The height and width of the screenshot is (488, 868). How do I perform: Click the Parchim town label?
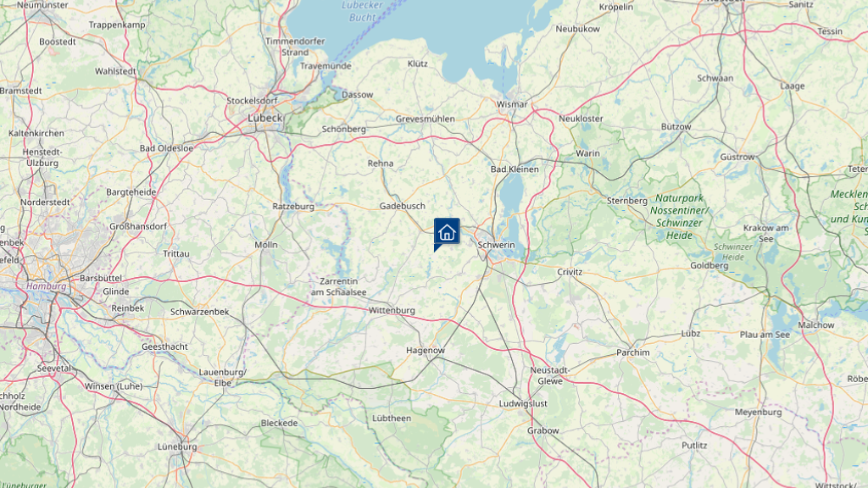pos(633,352)
